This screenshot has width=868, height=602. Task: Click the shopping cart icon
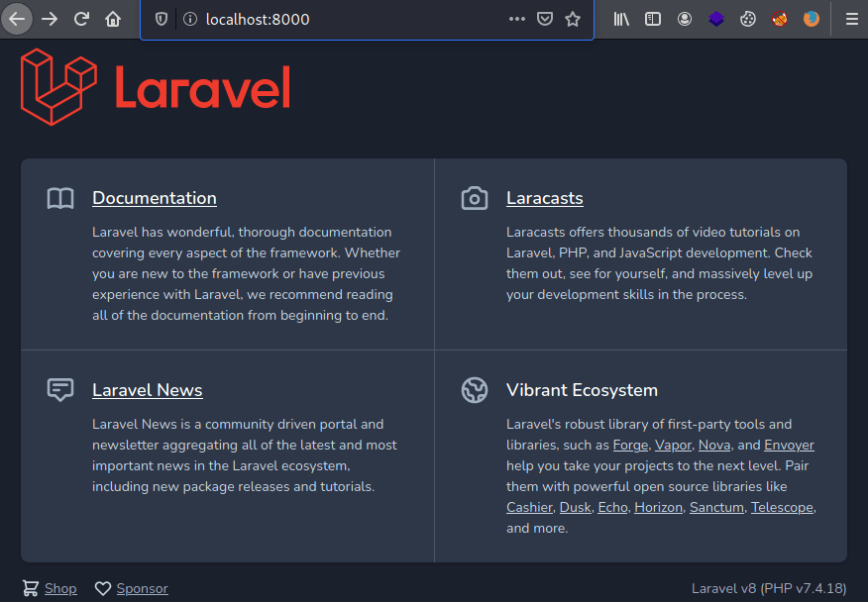tap(31, 588)
